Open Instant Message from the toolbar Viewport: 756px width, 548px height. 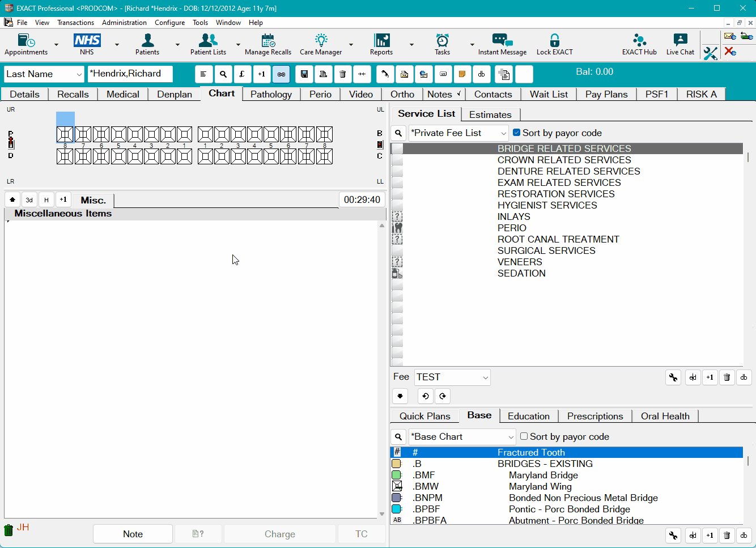[x=502, y=45]
